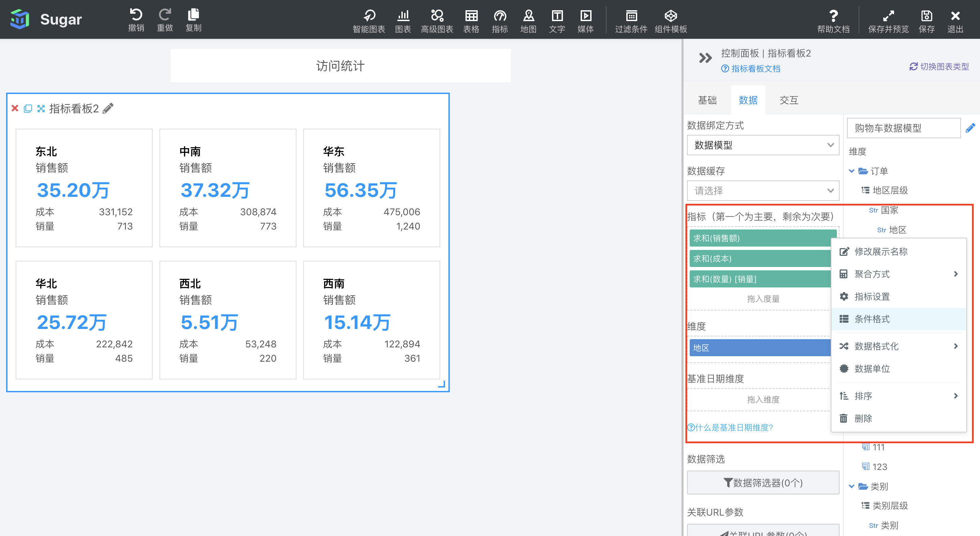Open the advanced chart (高级图表) tool

pyautogui.click(x=437, y=21)
